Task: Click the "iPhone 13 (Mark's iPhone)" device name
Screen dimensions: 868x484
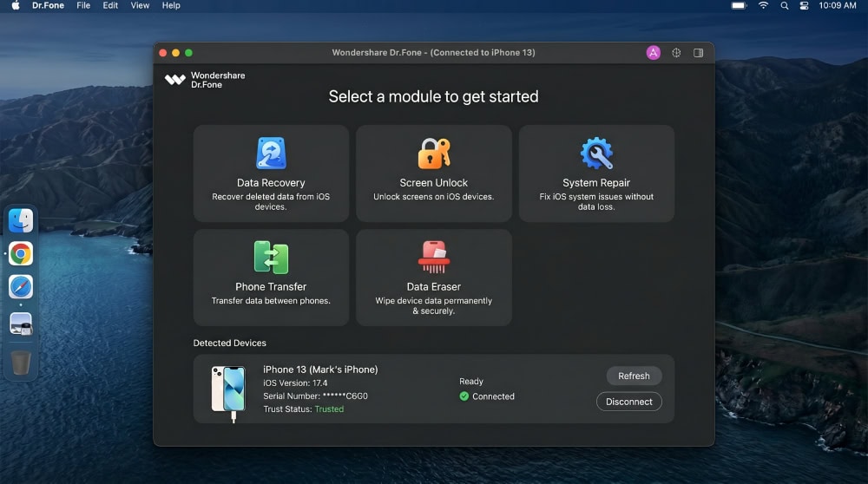Action: pyautogui.click(x=320, y=370)
